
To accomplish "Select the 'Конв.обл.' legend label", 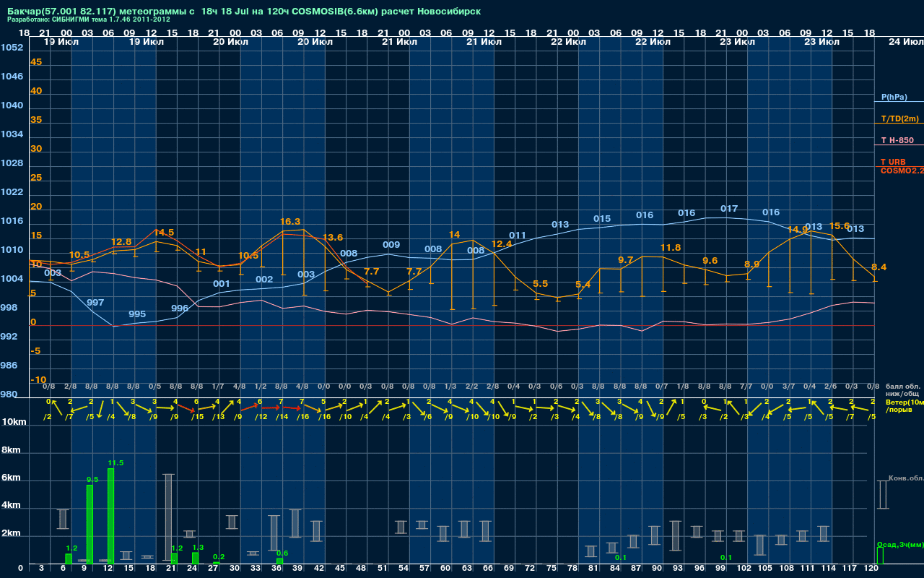I will click(x=906, y=478).
